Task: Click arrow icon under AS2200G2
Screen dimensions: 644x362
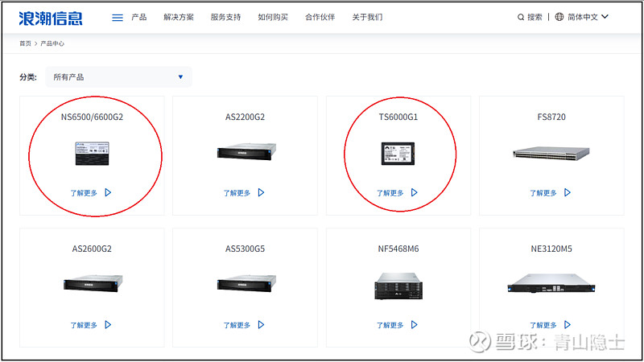Action: (261, 192)
